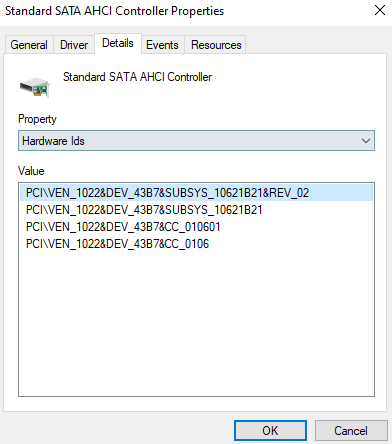Click the SATA controller device icon
The image size is (392, 444).
pyautogui.click(x=35, y=87)
